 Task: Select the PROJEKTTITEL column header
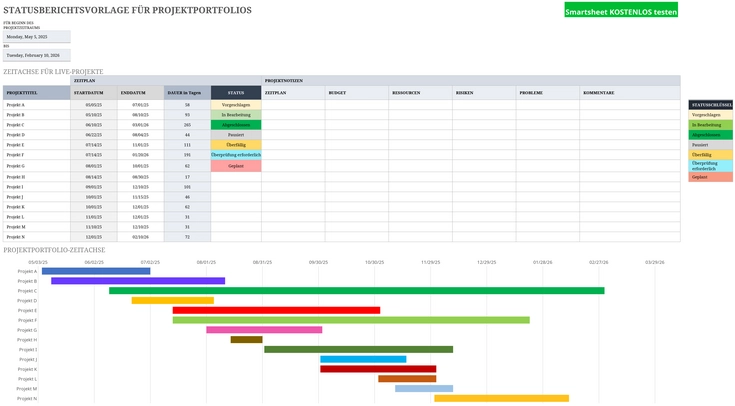[37, 93]
